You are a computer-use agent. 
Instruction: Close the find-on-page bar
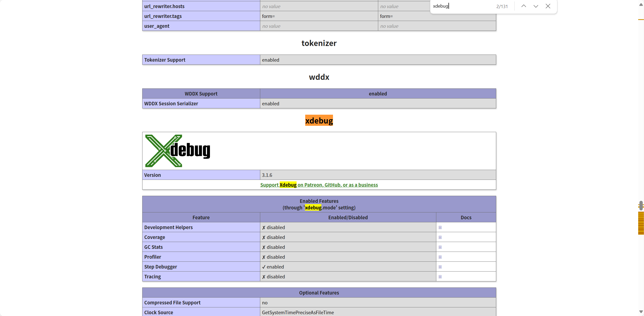point(548,6)
